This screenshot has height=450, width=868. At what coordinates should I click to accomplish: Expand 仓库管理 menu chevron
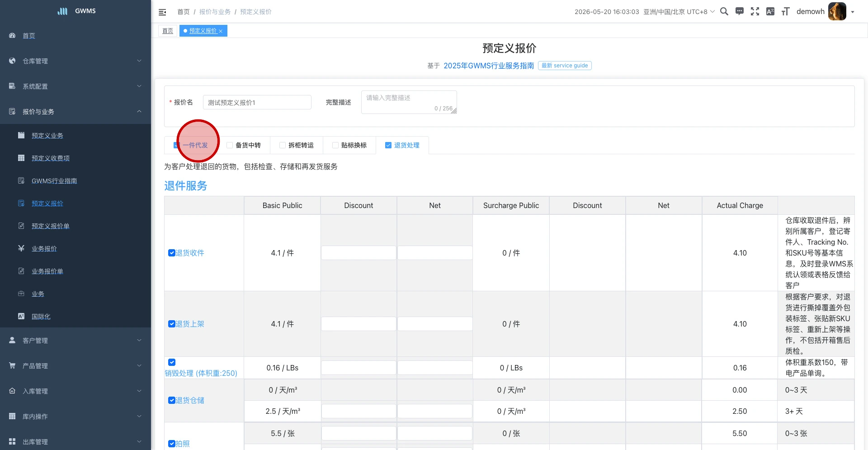139,61
